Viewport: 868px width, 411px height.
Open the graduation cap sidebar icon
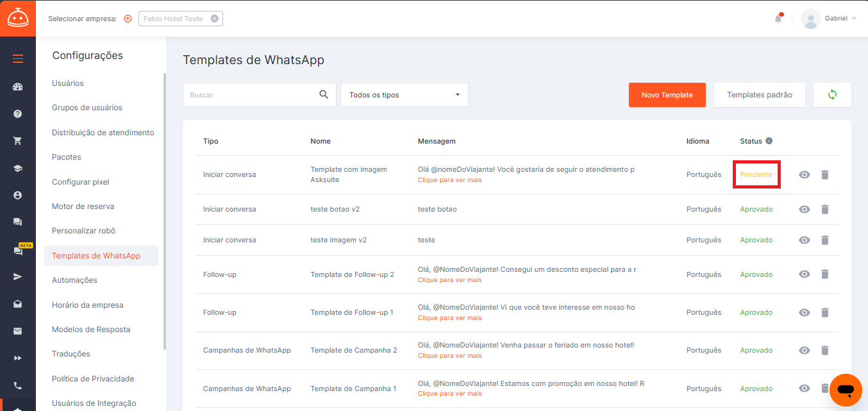(x=18, y=168)
